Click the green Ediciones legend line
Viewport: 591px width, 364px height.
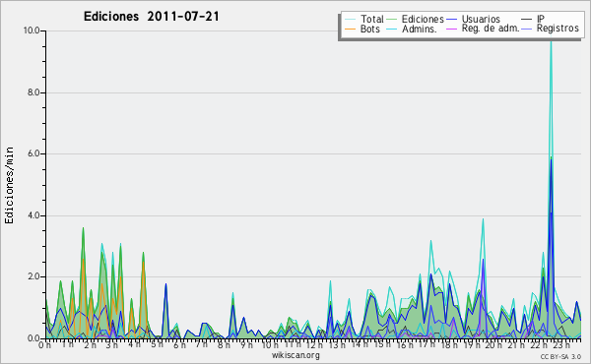(x=392, y=20)
